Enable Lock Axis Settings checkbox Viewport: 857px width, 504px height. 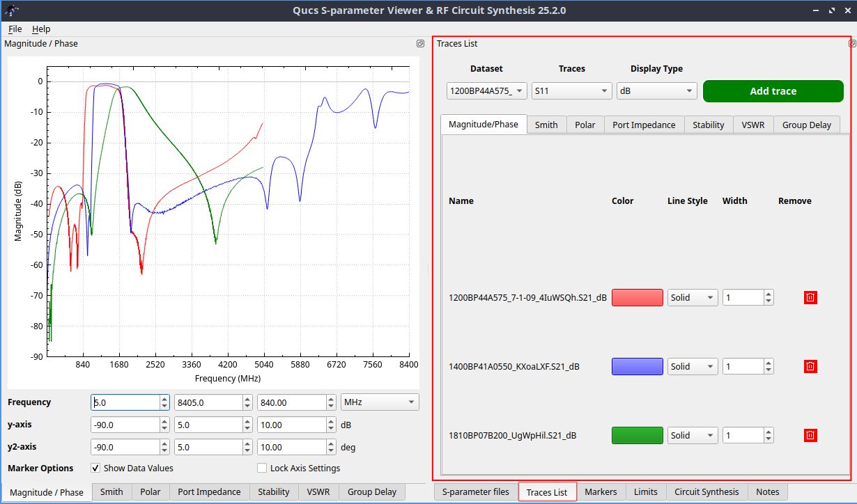pos(263,468)
